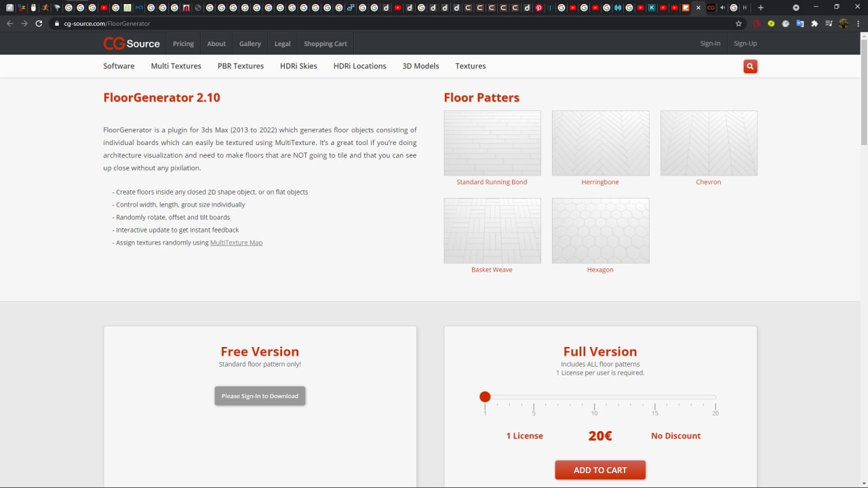Open the About page
The width and height of the screenshot is (868, 488).
coord(216,43)
